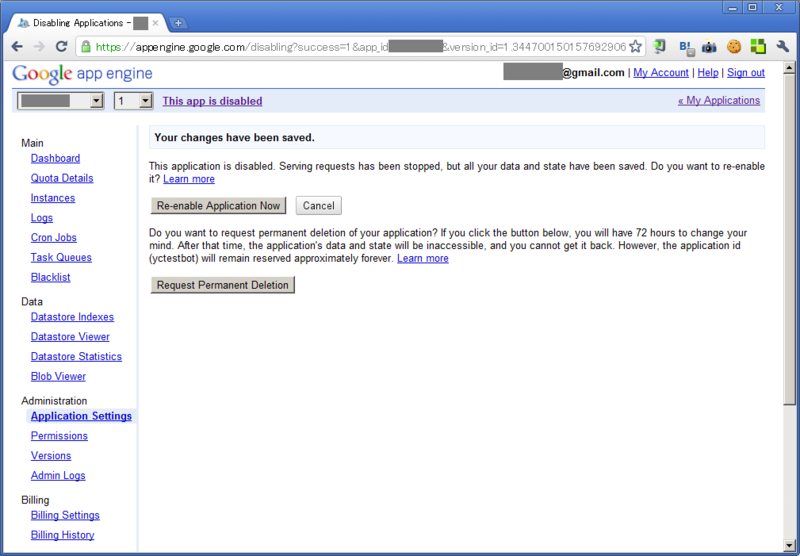Click the 'Administration' section heading
Image resolution: width=800 pixels, height=556 pixels.
point(54,401)
